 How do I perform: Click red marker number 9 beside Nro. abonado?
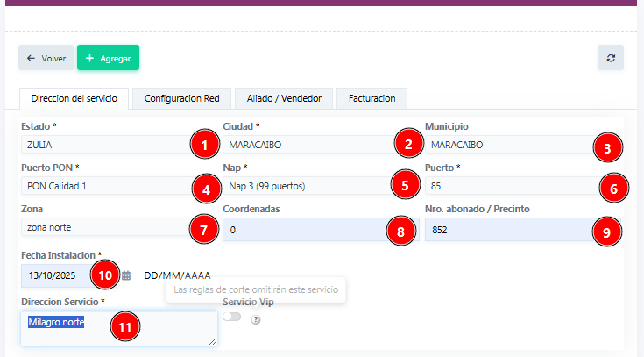[x=606, y=231]
